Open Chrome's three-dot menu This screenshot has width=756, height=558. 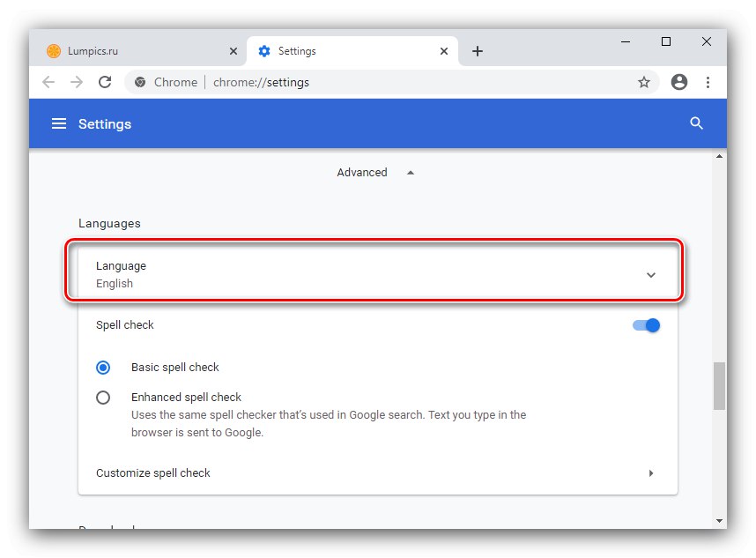708,82
